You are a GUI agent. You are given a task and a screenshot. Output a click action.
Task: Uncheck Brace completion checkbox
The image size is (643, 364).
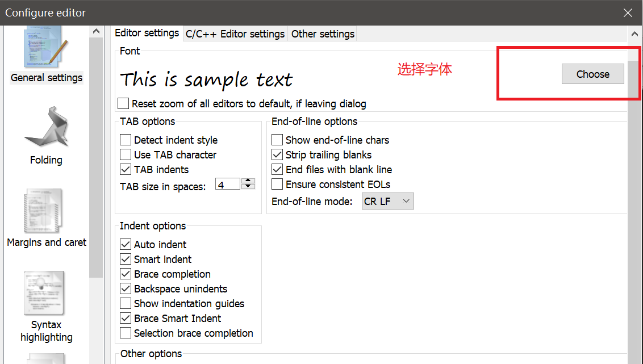click(126, 274)
